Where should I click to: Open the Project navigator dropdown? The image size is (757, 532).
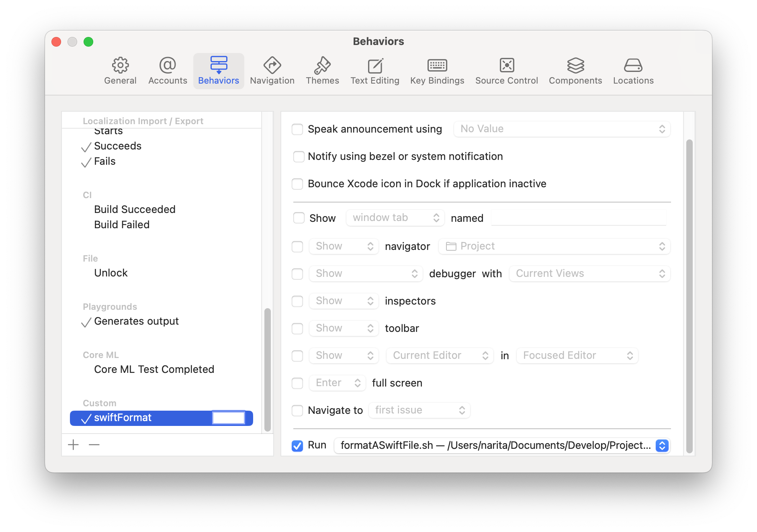click(554, 246)
